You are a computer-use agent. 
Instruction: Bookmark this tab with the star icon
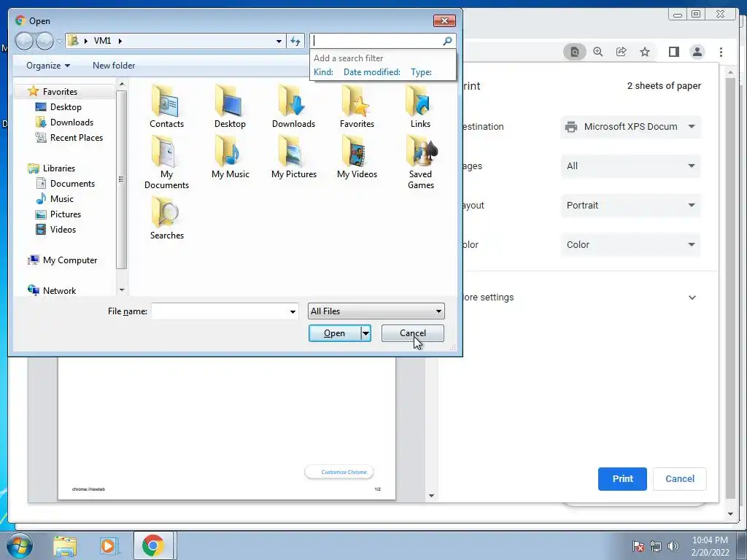tap(645, 52)
